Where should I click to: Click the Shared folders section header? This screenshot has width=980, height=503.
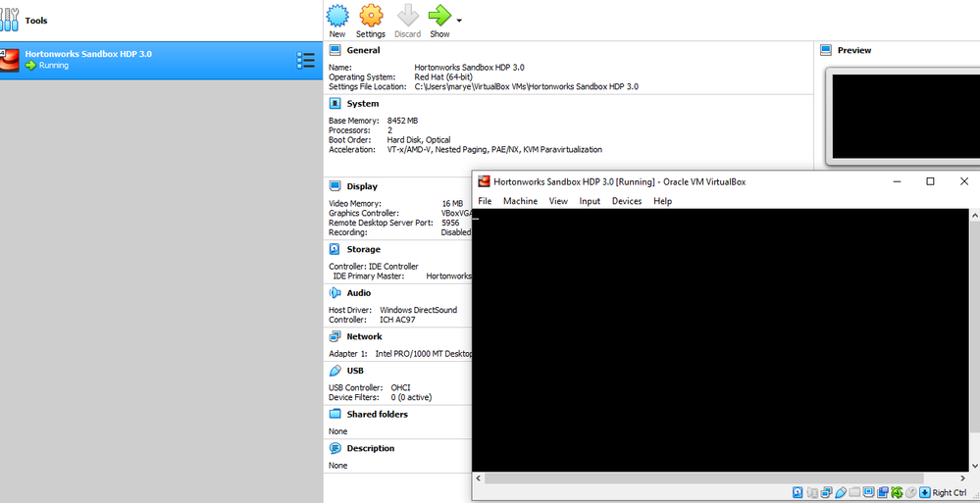pos(377,415)
